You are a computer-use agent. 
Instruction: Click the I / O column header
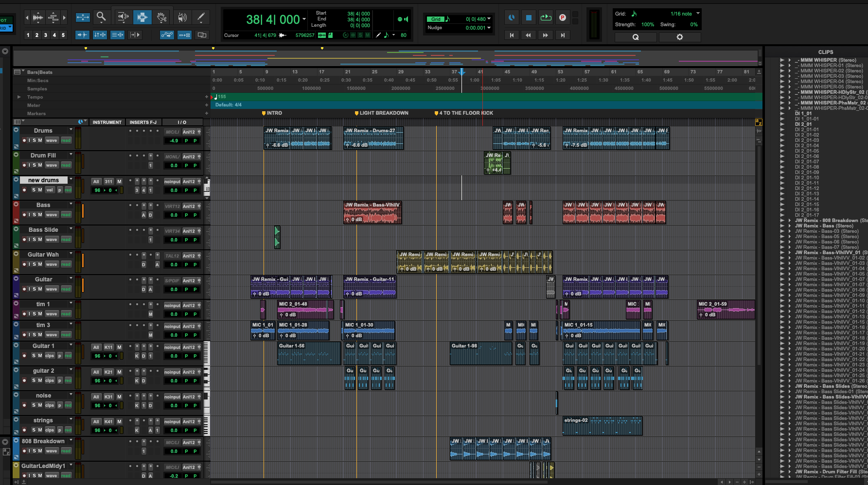182,122
